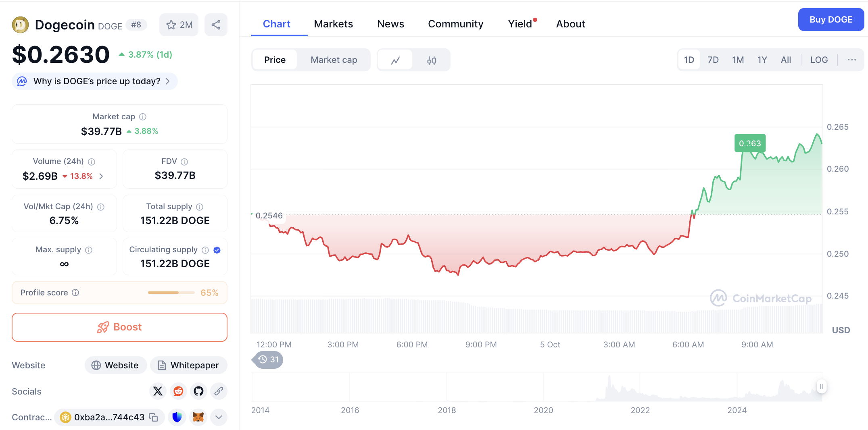The image size is (868, 430).
Task: Click the MetaMask fox icon
Action: 198,417
